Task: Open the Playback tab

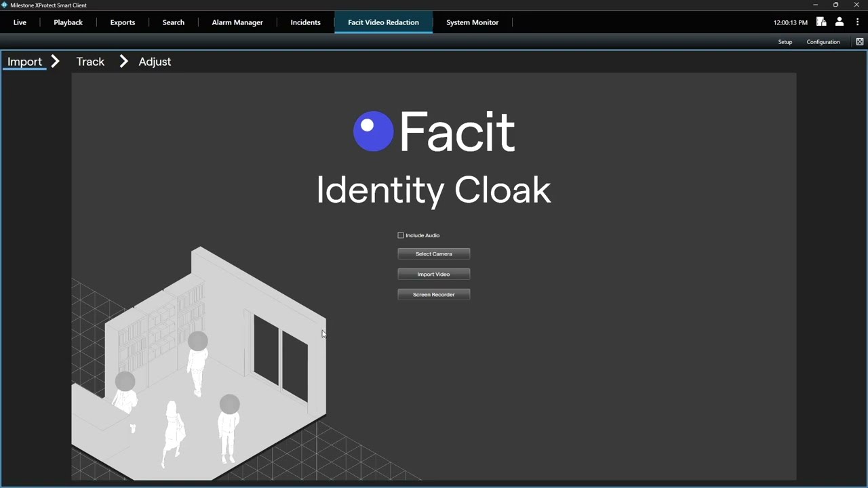Action: 68,22
